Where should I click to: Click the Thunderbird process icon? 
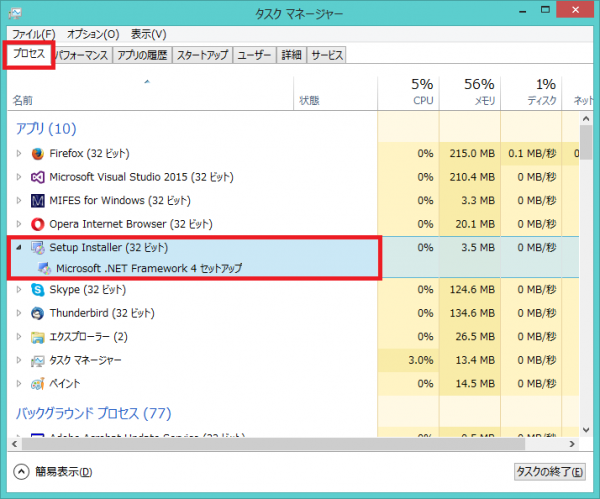coord(38,313)
